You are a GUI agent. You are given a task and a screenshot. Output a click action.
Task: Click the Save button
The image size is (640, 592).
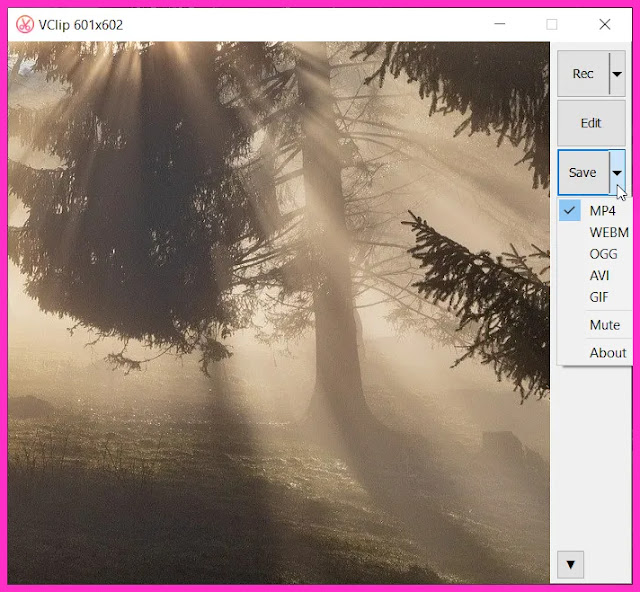coord(583,172)
